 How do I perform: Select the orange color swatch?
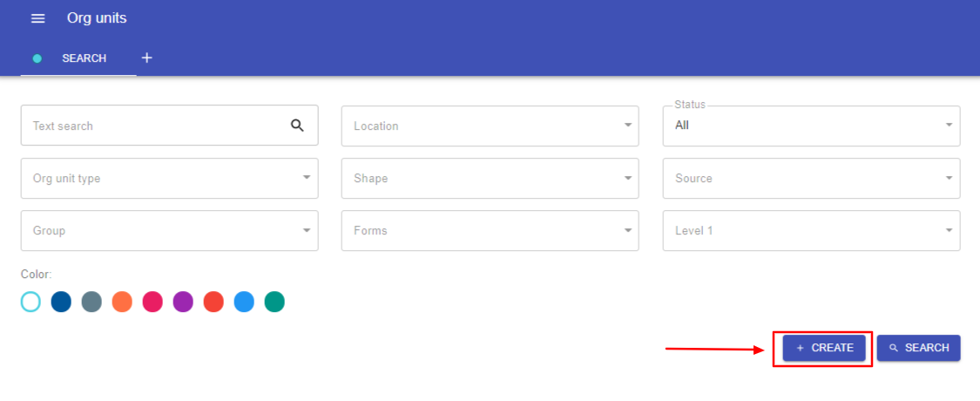[x=122, y=302]
